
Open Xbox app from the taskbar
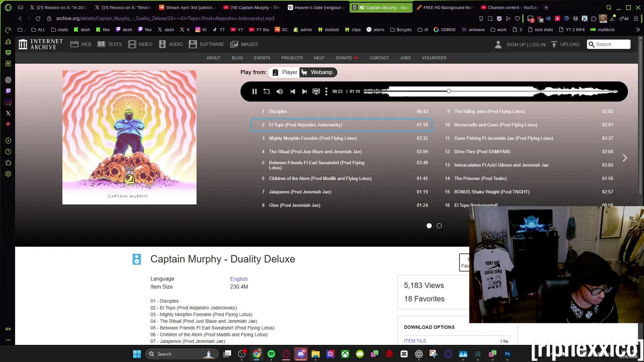point(345,354)
